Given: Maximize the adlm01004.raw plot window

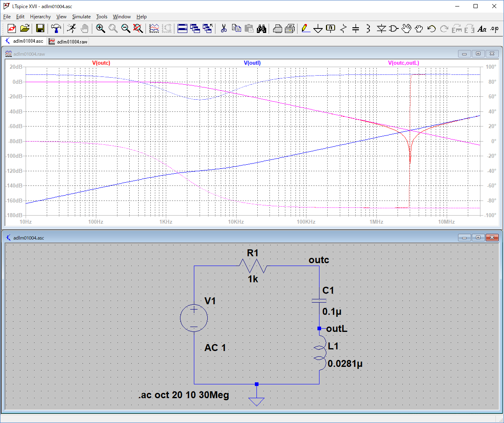Looking at the screenshot, I should [478, 54].
